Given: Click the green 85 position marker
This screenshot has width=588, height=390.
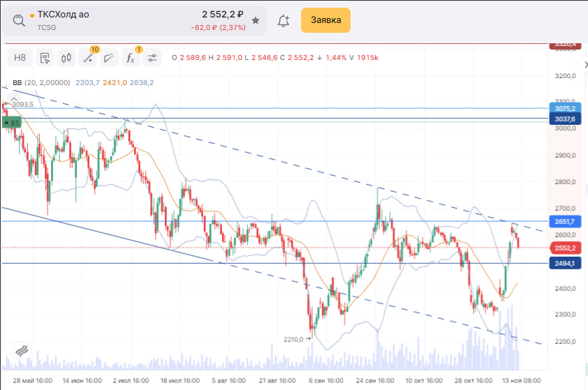Looking at the screenshot, I should [x=12, y=123].
